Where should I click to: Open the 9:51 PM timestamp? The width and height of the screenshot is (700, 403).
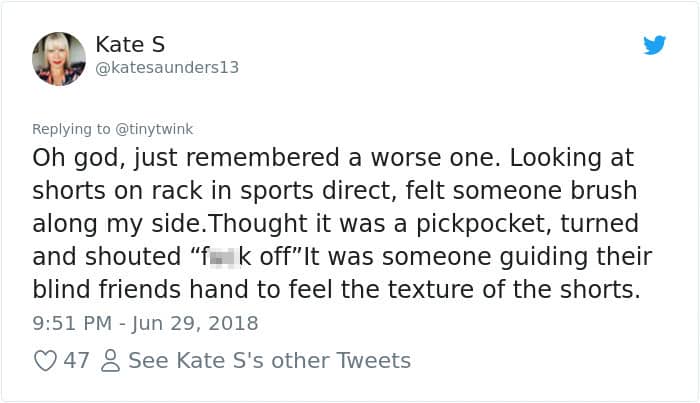[69, 323]
